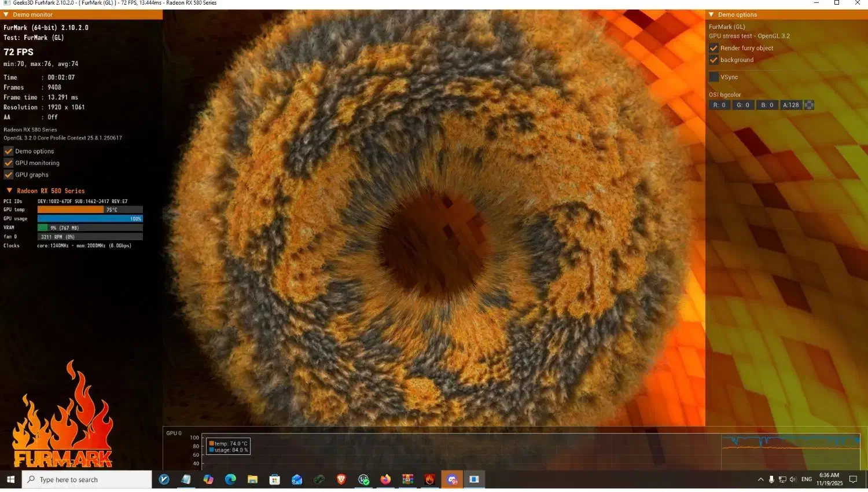Open File Explorer folder icon

252,479
